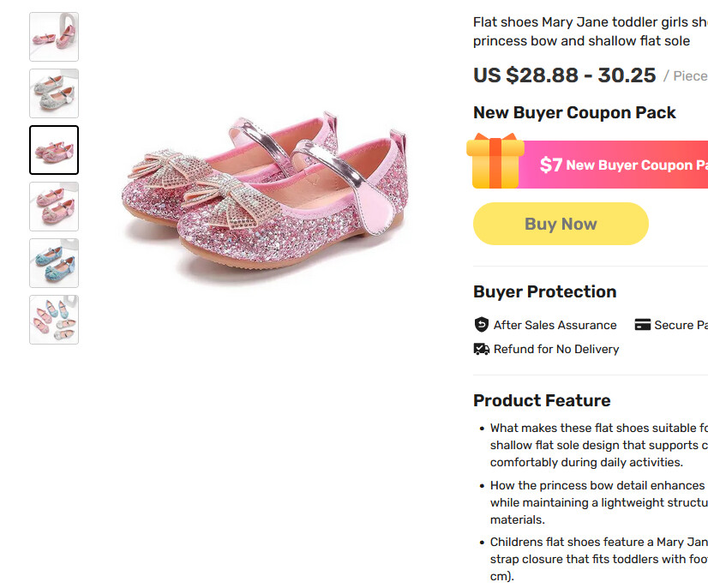The width and height of the screenshot is (708, 588).
Task: Click the Secure Payment card icon
Action: click(643, 325)
